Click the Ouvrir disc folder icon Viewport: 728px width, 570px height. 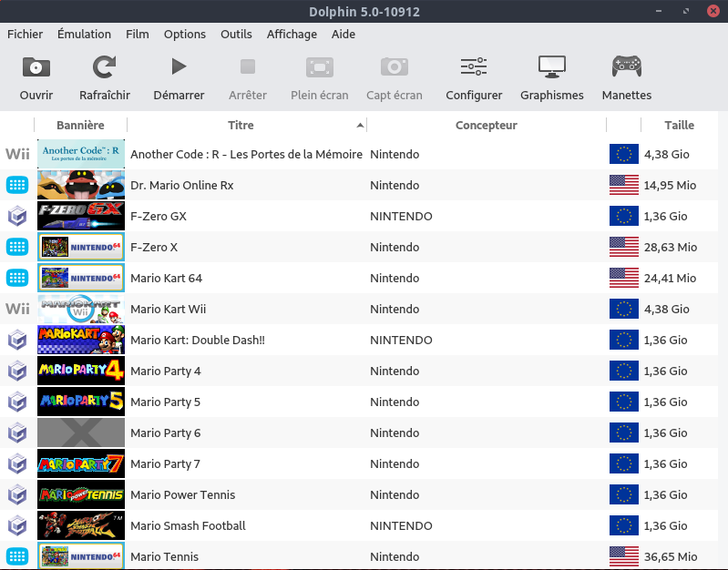tap(36, 67)
